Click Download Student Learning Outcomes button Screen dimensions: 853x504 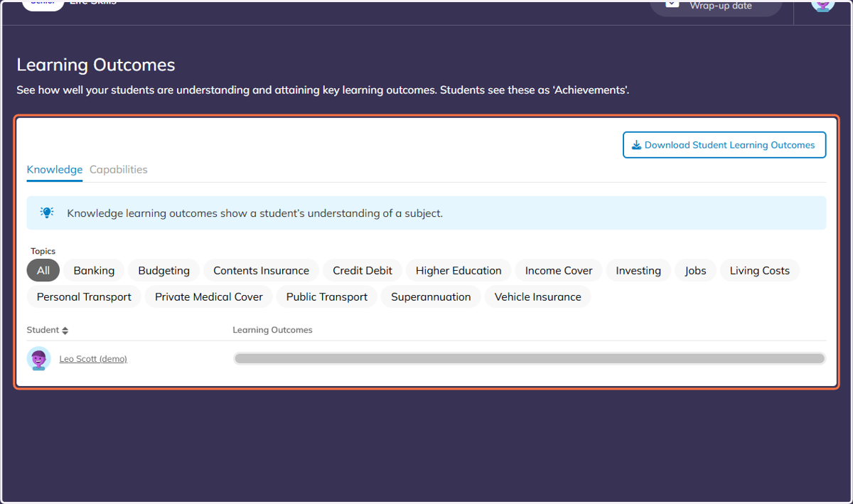tap(724, 145)
